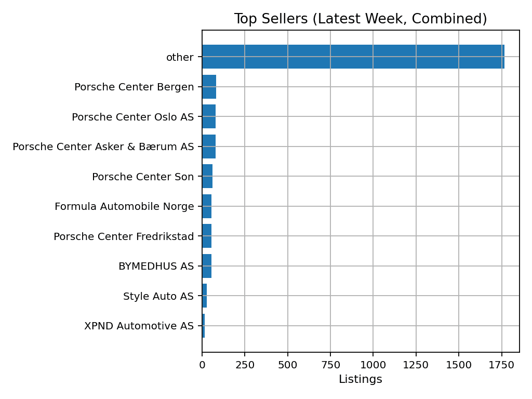Screen dimensions: 532x399
Task: Click the 'Formula Automobile Norge' axis label
Action: coord(124,206)
